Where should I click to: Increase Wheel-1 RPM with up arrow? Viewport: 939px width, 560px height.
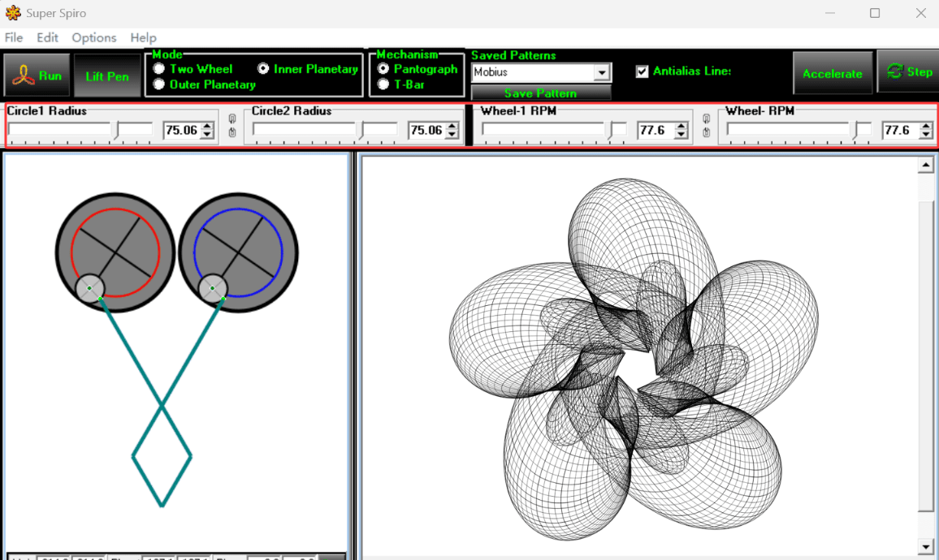point(682,127)
